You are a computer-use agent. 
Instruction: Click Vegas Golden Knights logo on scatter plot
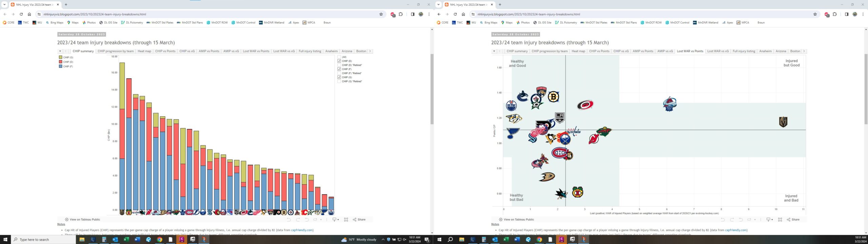click(783, 122)
